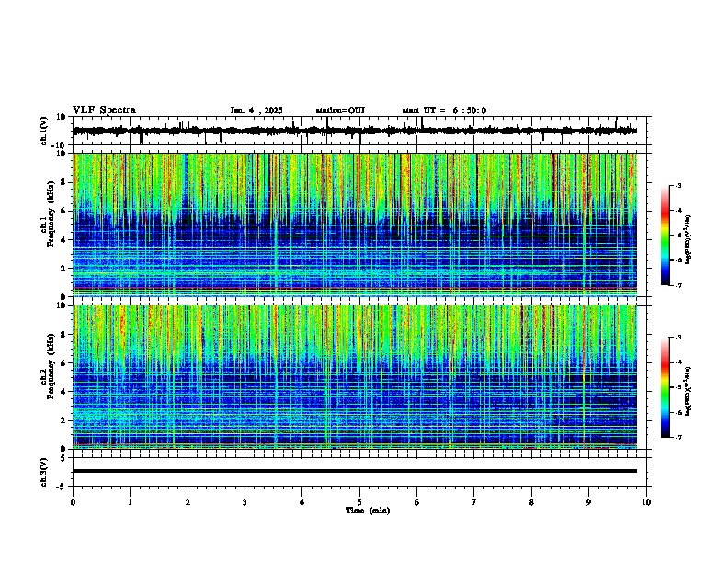The width and height of the screenshot is (728, 563).
Task: Click the thick black ch.3 trace line
Action: pos(355,471)
